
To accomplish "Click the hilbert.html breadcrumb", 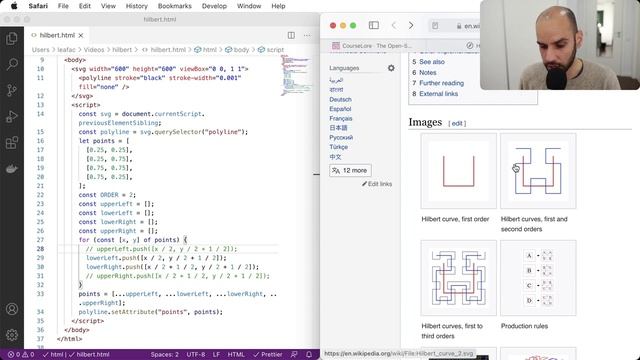I will click(x=163, y=50).
